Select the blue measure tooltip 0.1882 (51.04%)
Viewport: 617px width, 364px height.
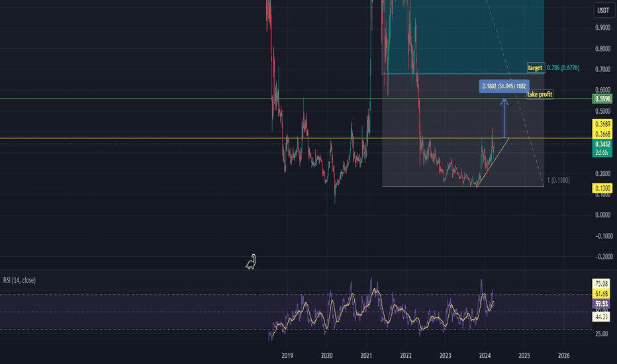click(x=504, y=86)
